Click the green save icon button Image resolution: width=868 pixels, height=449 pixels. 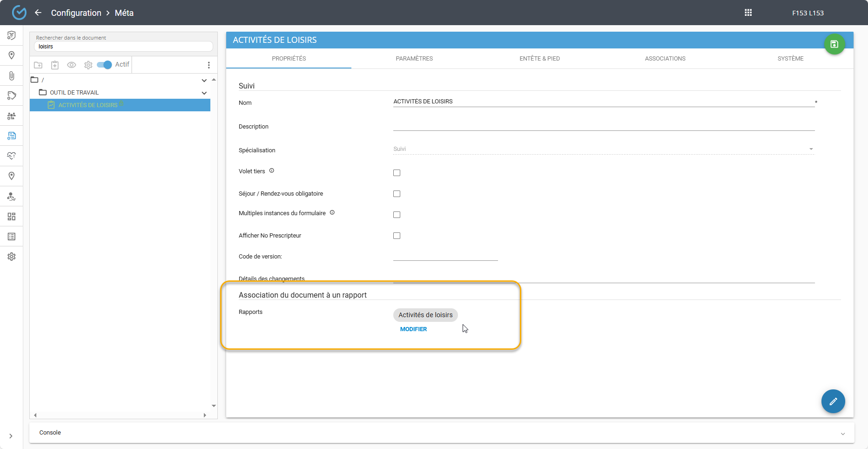834,44
